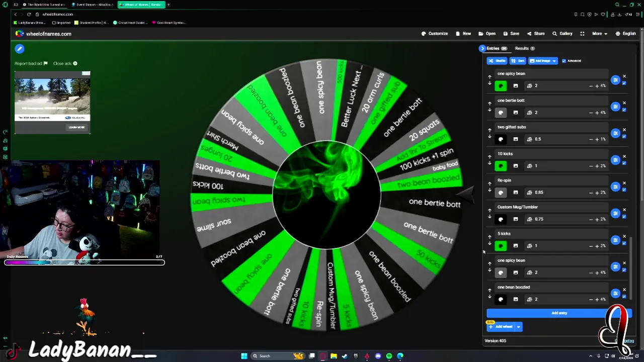Disable the first one spicy bean entry checkbox
This screenshot has height=362, width=644.
624,83
